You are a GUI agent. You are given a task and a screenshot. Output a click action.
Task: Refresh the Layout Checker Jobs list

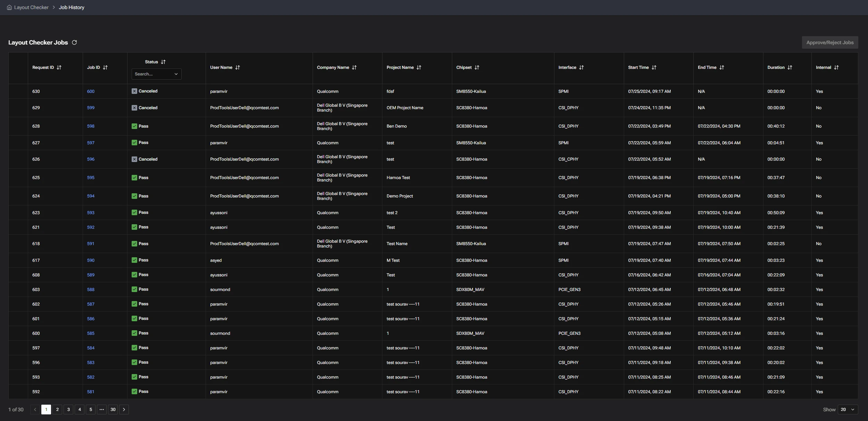point(74,42)
